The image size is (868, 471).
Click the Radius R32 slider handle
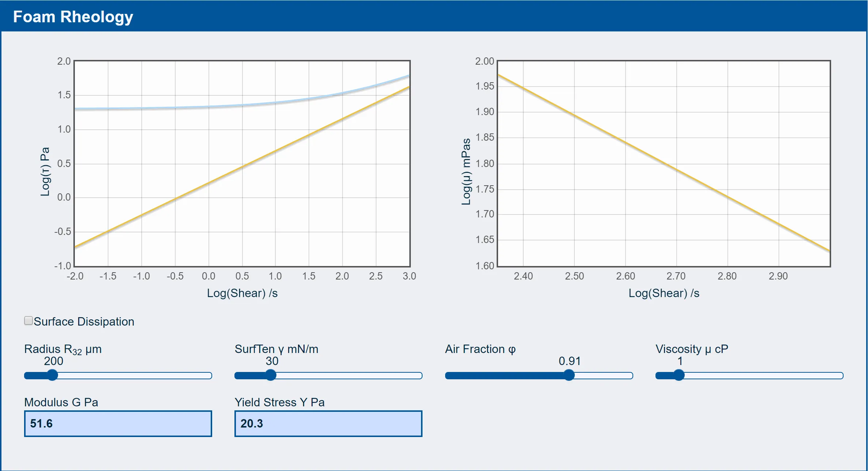pos(53,375)
